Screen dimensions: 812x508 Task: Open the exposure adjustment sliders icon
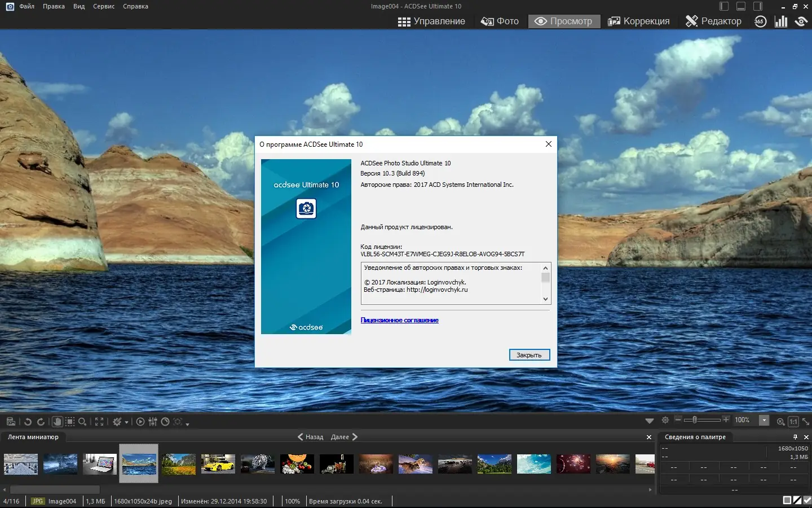[153, 422]
